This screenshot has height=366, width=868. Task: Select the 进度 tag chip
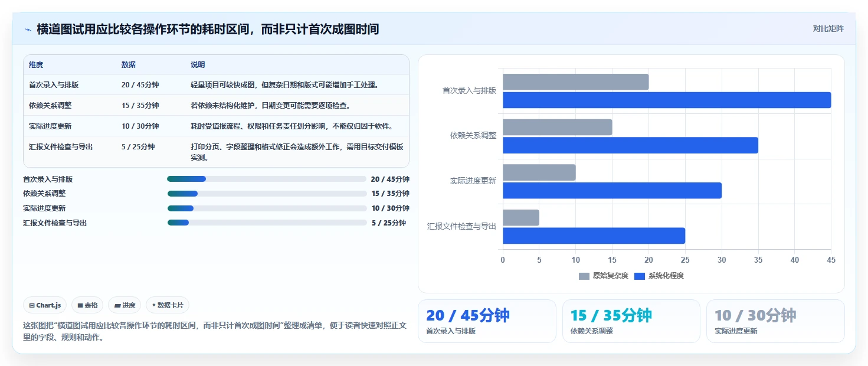point(125,305)
